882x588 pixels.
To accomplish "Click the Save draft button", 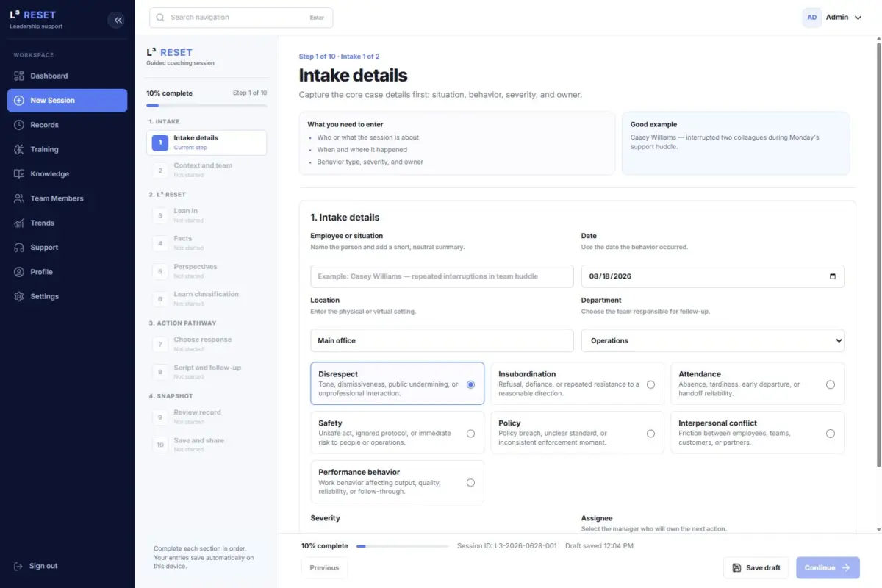I will click(756, 567).
